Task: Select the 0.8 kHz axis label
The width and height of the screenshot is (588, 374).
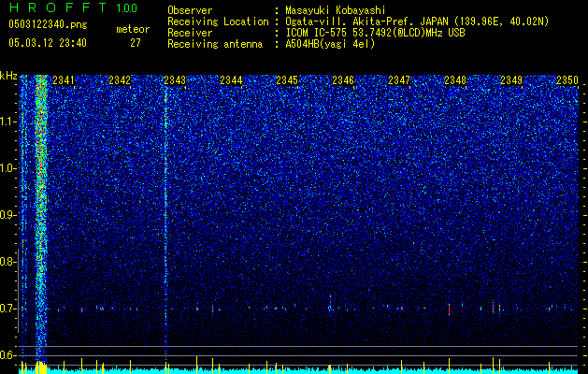Action: (8, 262)
